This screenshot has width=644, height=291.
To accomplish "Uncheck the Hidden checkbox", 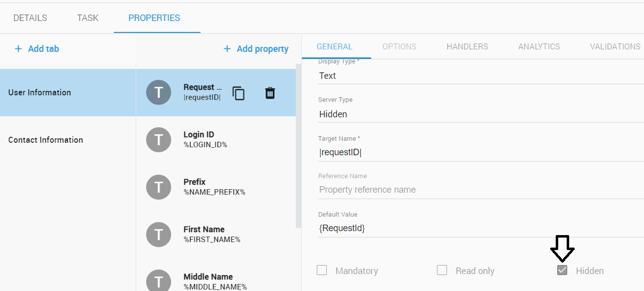I will pyautogui.click(x=562, y=271).
